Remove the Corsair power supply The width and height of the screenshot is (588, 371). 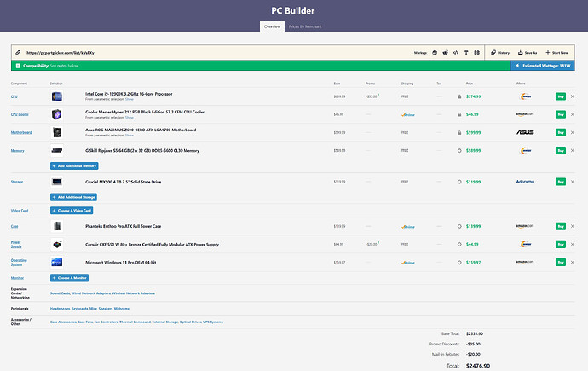(x=573, y=244)
